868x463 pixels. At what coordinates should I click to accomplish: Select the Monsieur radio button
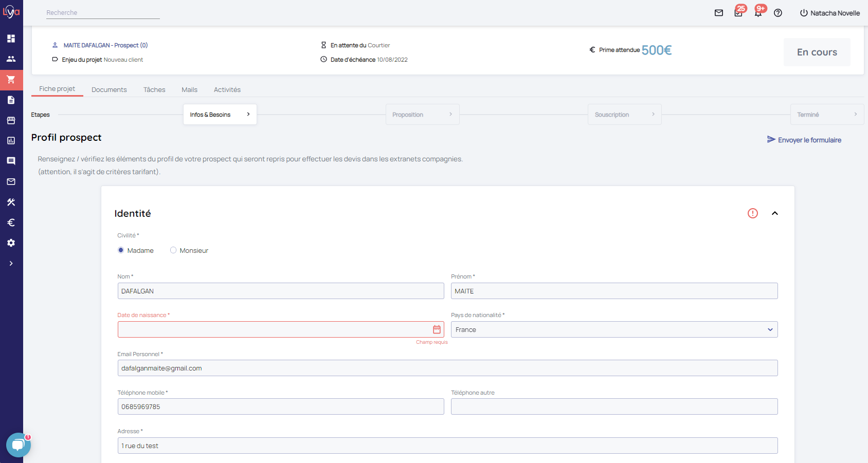173,250
